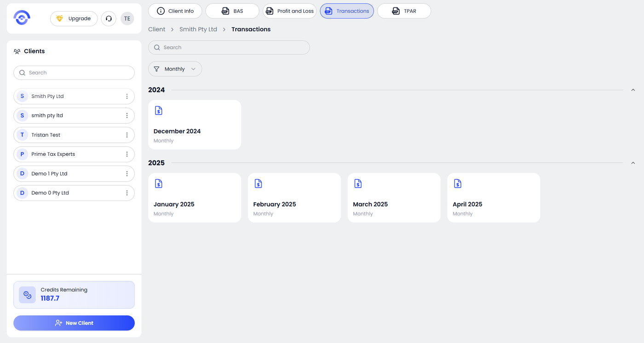
Task: Open options menu for Demo 1 Pty Ltd
Action: [127, 174]
